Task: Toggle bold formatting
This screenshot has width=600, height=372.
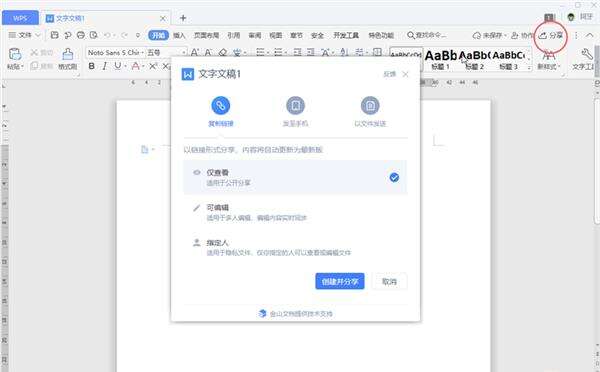Action: pos(91,66)
